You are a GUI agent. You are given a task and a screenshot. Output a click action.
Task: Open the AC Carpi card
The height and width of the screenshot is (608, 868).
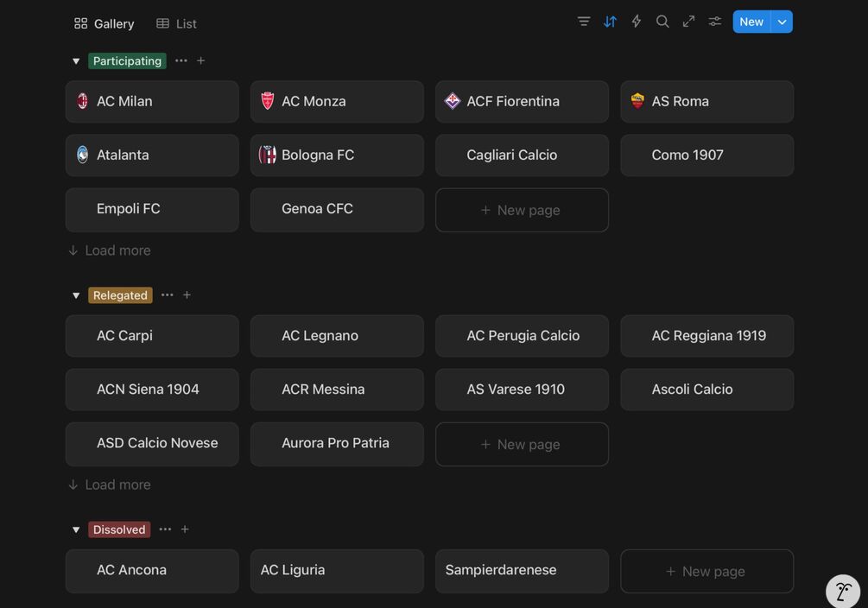(152, 336)
